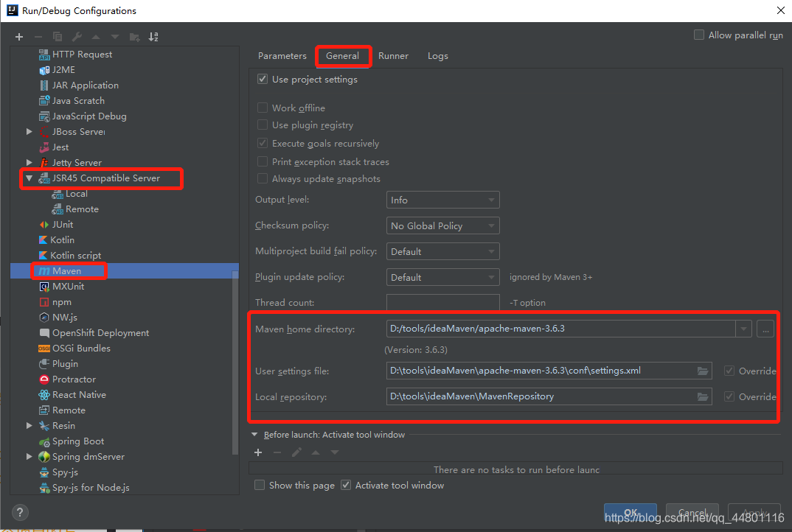Image resolution: width=792 pixels, height=532 pixels.
Task: Open Checksum policy dropdown
Action: click(443, 225)
